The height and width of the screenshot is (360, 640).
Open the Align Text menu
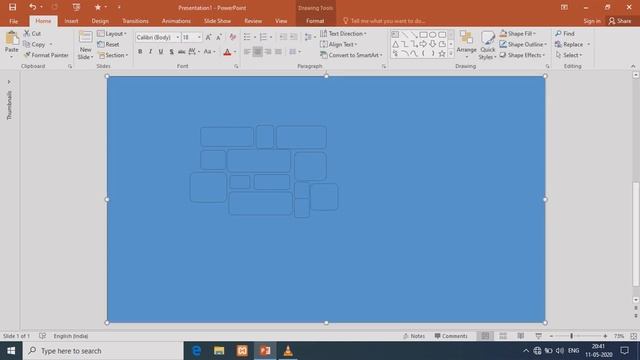click(x=338, y=44)
